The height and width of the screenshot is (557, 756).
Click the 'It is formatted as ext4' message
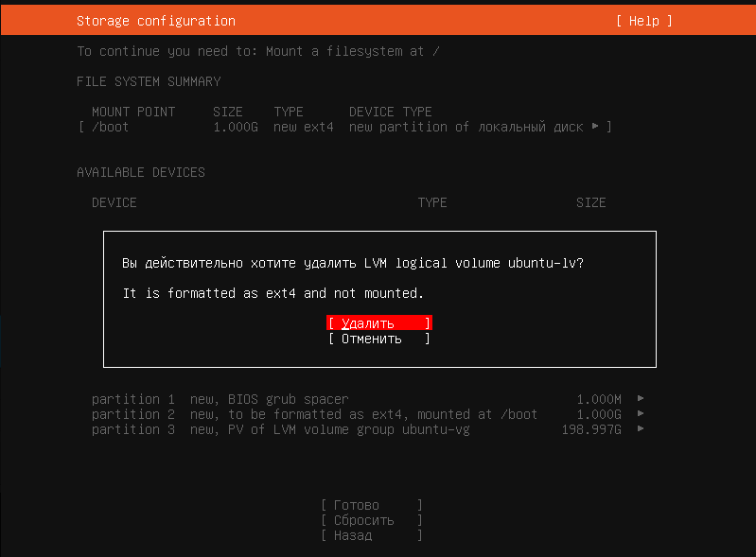pyautogui.click(x=273, y=293)
